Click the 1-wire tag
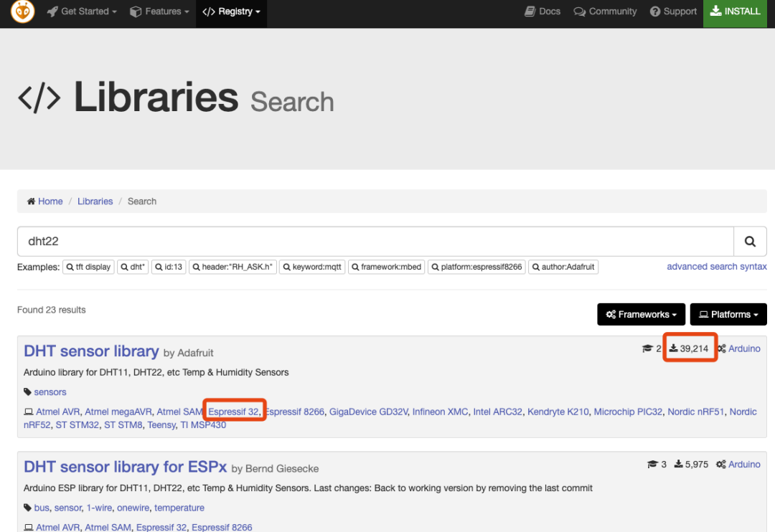The image size is (775, 532). click(x=99, y=508)
